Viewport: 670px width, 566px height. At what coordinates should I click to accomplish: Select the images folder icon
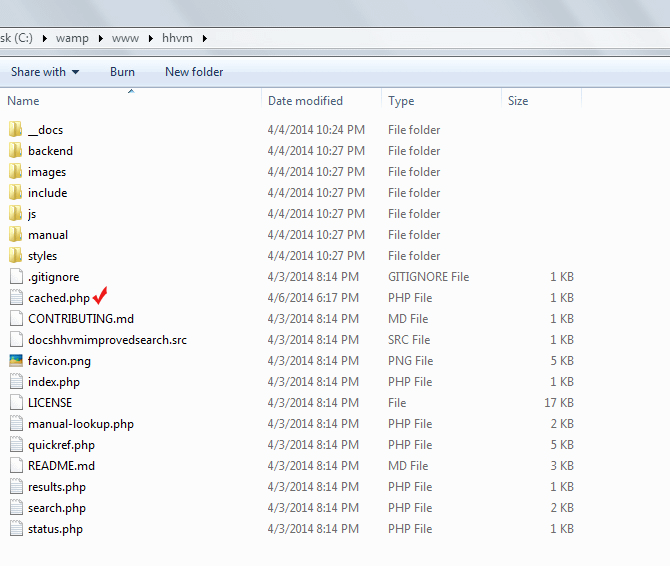tap(15, 171)
